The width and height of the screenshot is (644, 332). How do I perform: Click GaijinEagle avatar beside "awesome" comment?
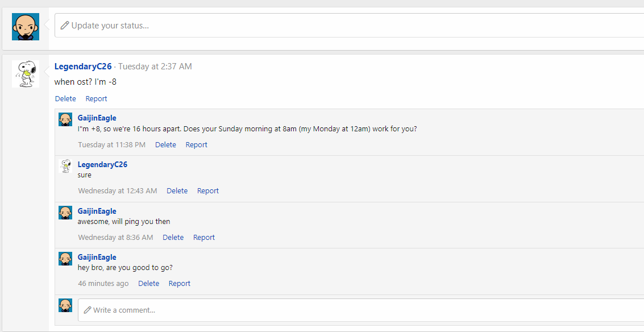click(65, 213)
